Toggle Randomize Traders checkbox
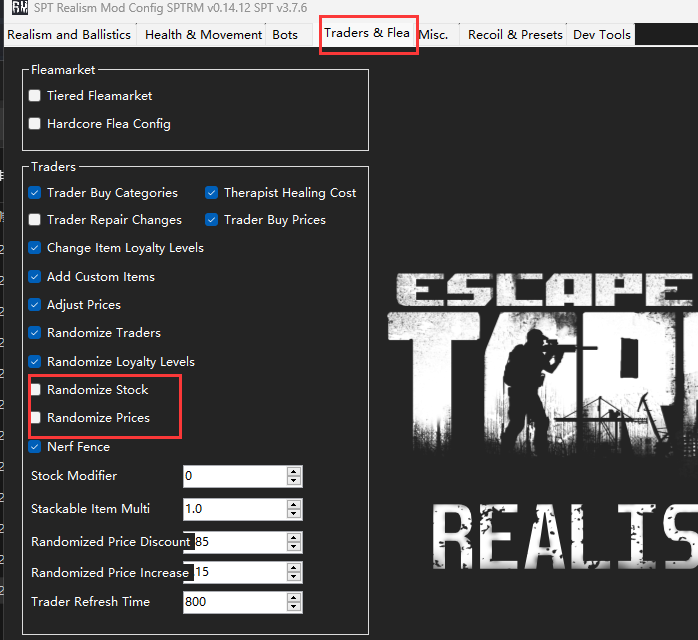 point(35,333)
